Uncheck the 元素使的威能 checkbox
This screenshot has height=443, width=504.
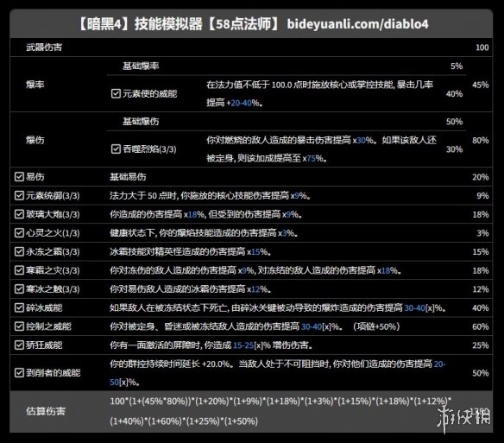[x=116, y=93]
